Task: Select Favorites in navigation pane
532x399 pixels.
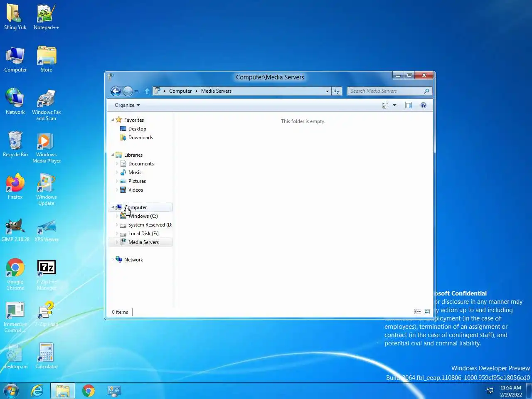Action: [134, 120]
